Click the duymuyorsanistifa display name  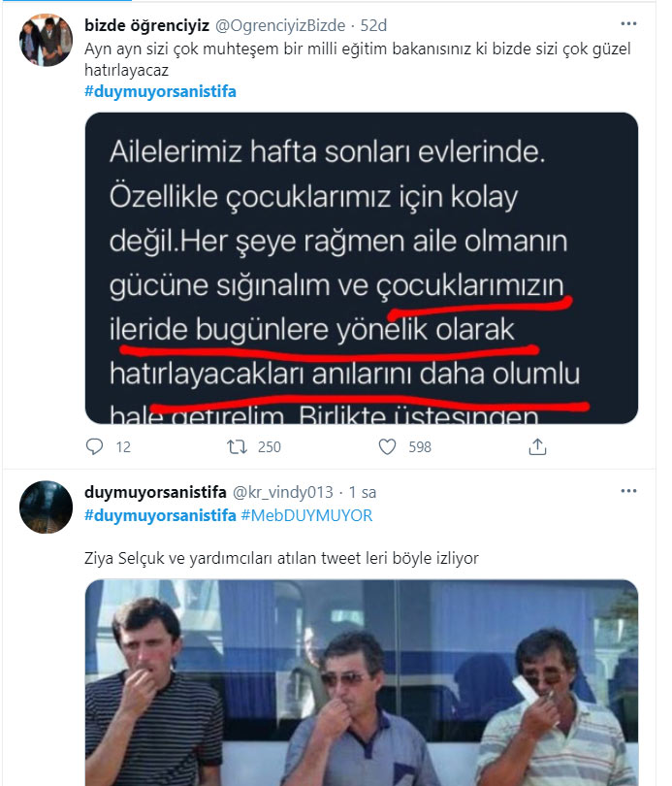(153, 492)
